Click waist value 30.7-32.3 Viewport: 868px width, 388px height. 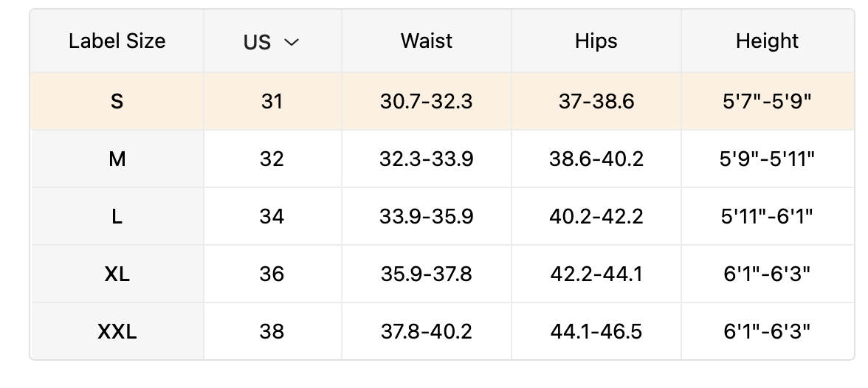point(426,101)
